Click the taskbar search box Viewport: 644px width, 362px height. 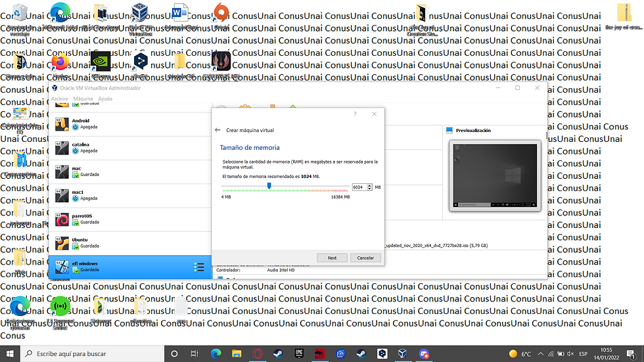[x=92, y=353]
